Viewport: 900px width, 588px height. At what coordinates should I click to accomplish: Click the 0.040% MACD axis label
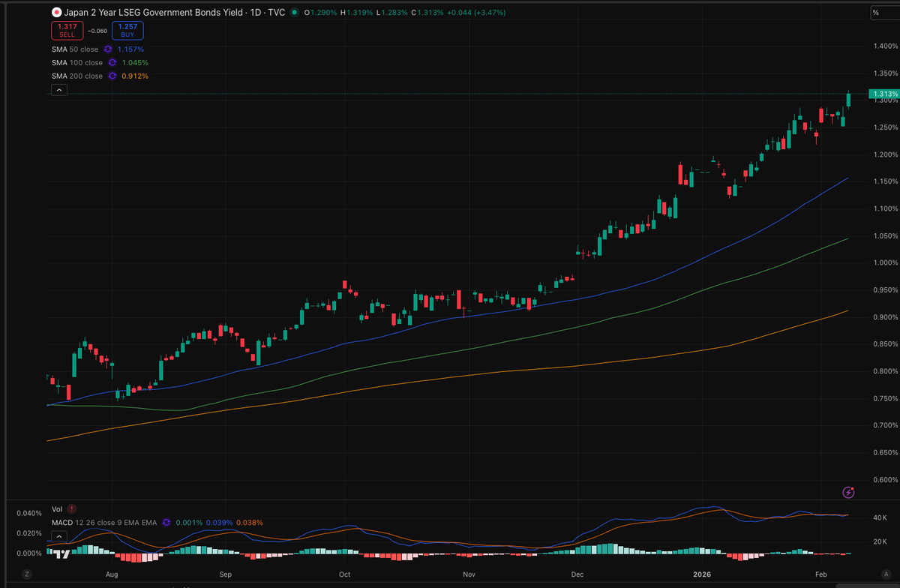[x=30, y=513]
